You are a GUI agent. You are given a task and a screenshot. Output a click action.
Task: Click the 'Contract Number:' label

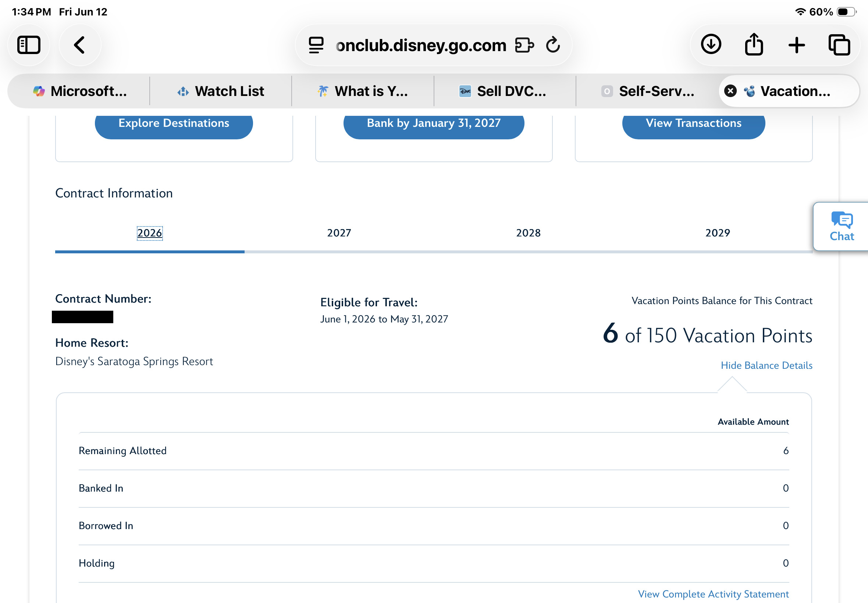[x=103, y=299]
